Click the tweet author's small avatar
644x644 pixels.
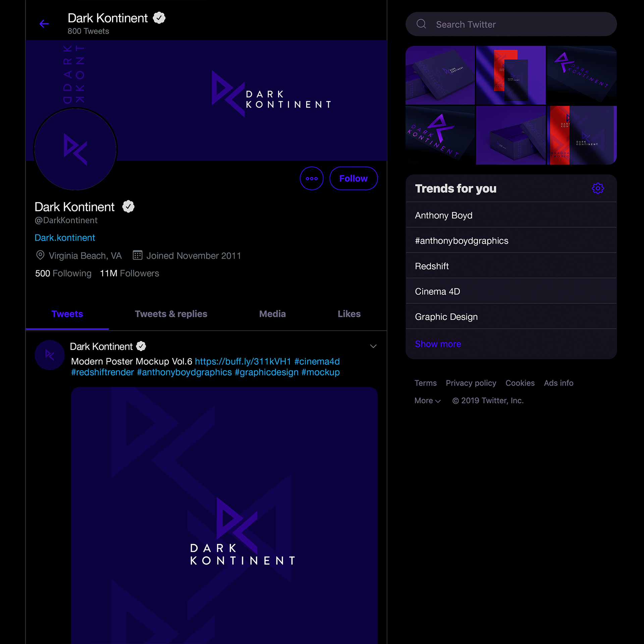50,355
